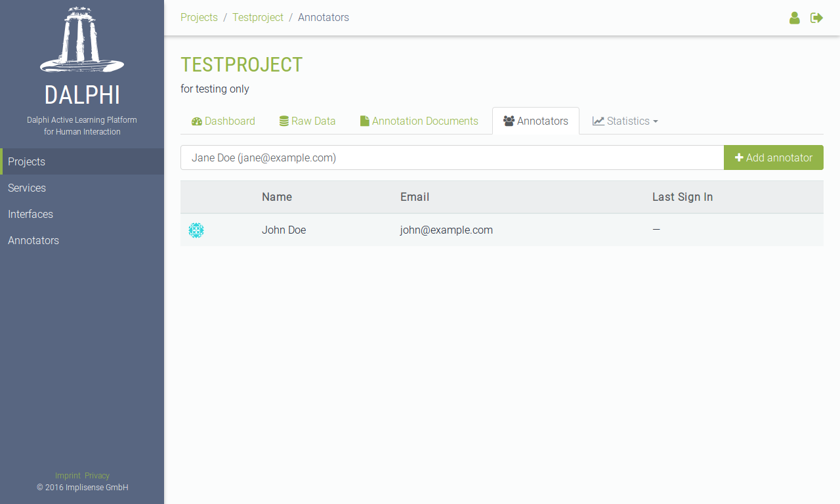Click the Annotators breadcrumb text
The width and height of the screenshot is (840, 504).
[324, 18]
